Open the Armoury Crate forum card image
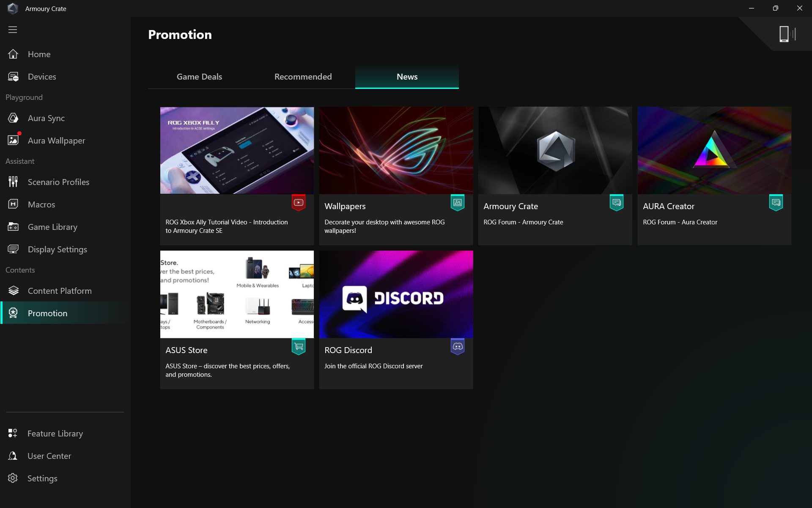 click(555, 150)
